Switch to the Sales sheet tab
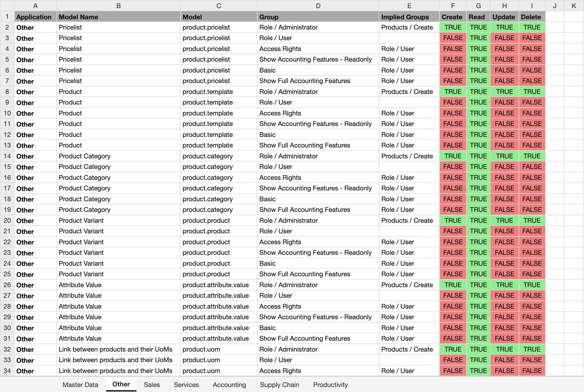The height and width of the screenshot is (392, 584). (152, 385)
